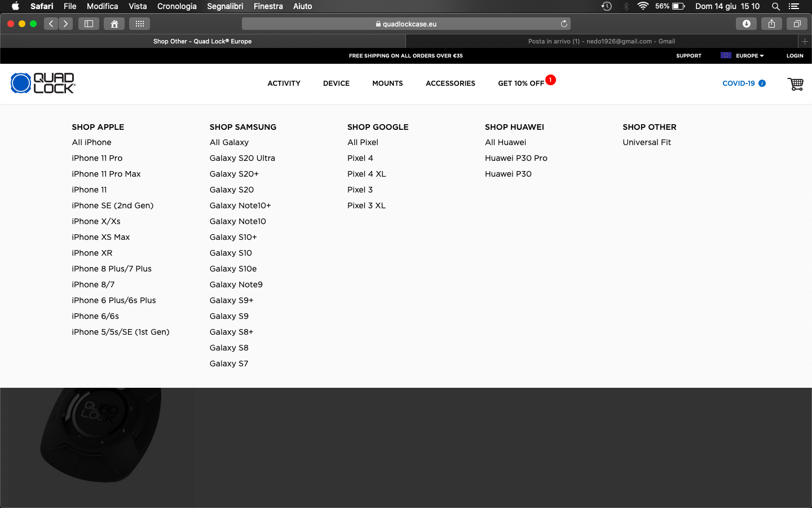The height and width of the screenshot is (508, 812).
Task: Show the Top Sites grid
Action: pyautogui.click(x=140, y=24)
